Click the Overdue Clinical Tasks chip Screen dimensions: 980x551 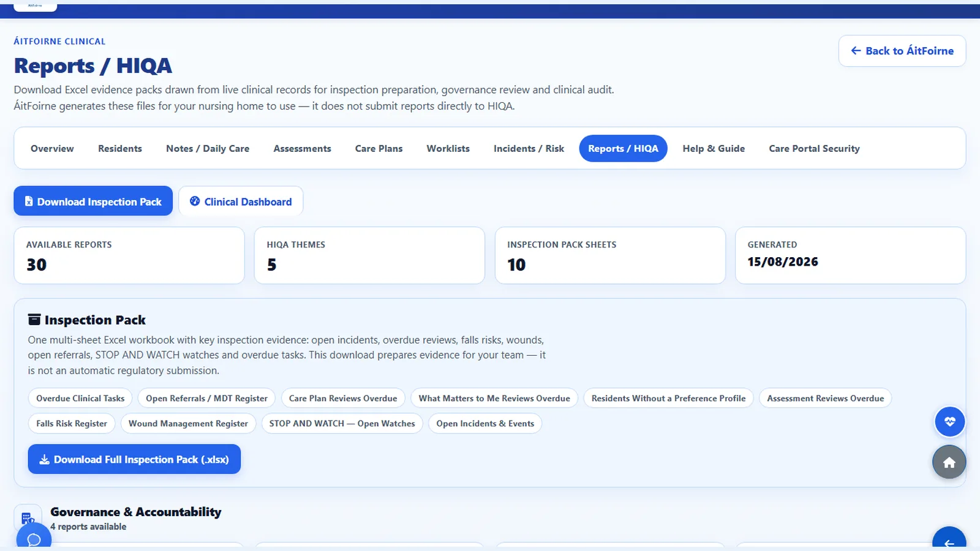(80, 399)
